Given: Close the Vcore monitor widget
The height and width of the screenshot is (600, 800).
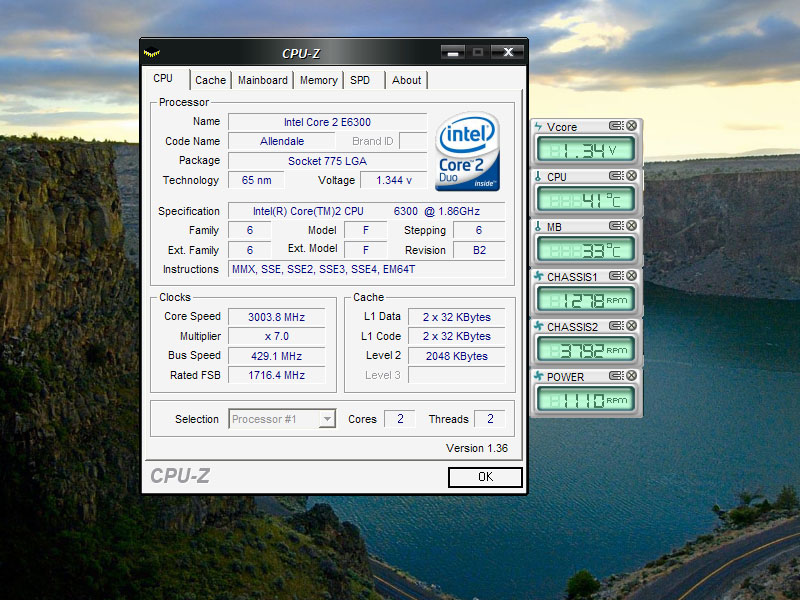Looking at the screenshot, I should [x=632, y=126].
